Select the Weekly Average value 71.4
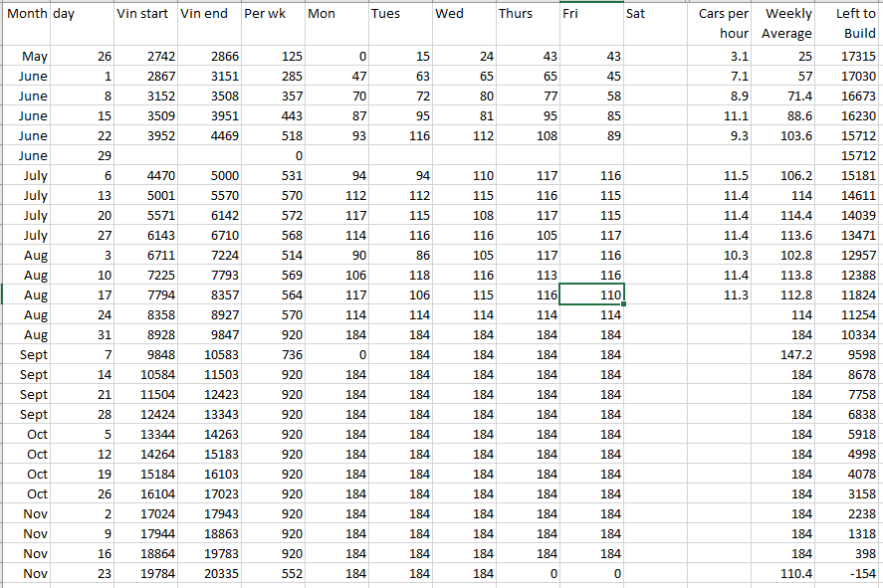Screen dimensions: 883x588 click(x=785, y=97)
